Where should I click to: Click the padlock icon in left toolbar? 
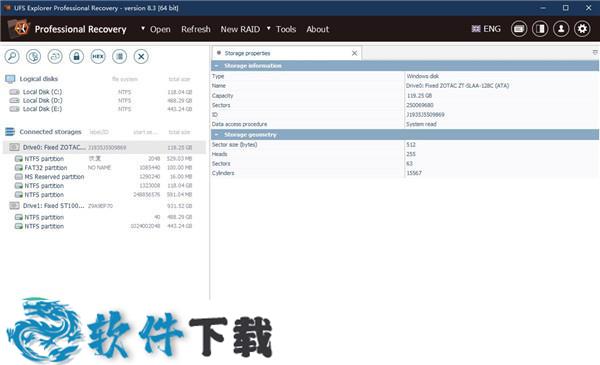[77, 57]
